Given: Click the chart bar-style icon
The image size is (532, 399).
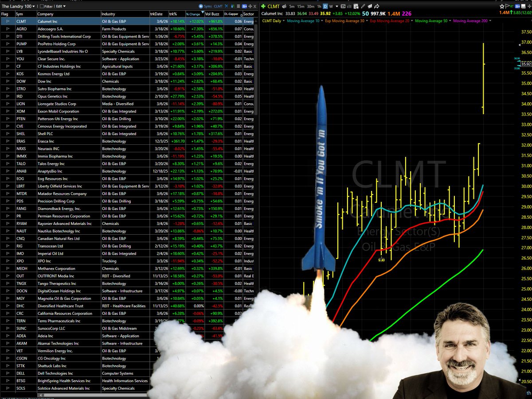Looking at the screenshot, I should (x=349, y=6).
